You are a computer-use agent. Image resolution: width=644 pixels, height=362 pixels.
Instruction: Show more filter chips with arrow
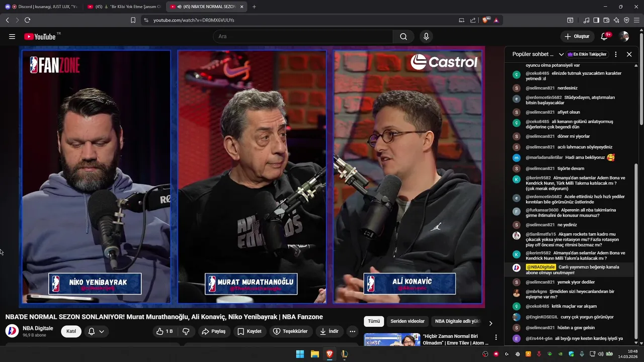click(x=491, y=323)
